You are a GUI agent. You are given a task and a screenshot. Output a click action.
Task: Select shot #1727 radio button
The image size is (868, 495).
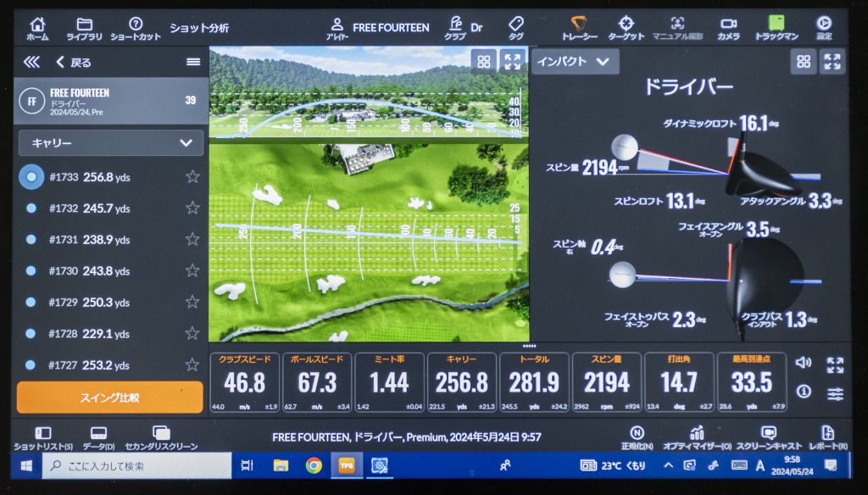pos(31,364)
